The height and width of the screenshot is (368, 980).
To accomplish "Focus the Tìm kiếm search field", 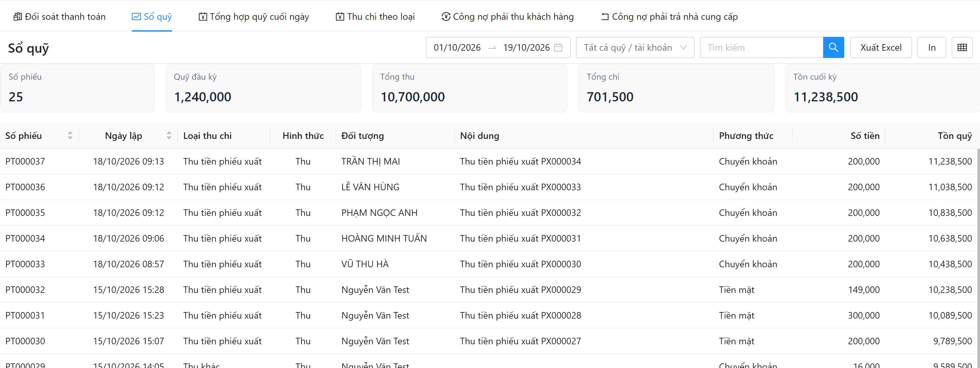I will [x=761, y=47].
